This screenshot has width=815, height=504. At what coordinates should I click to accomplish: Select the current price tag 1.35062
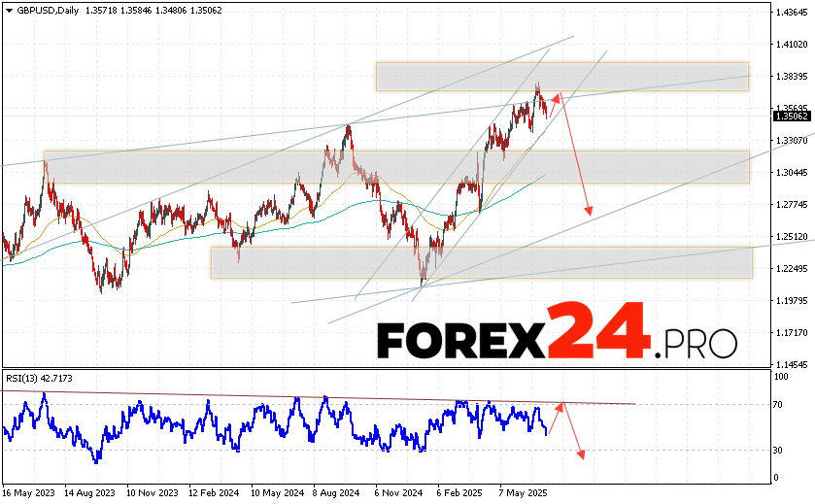pos(792,116)
